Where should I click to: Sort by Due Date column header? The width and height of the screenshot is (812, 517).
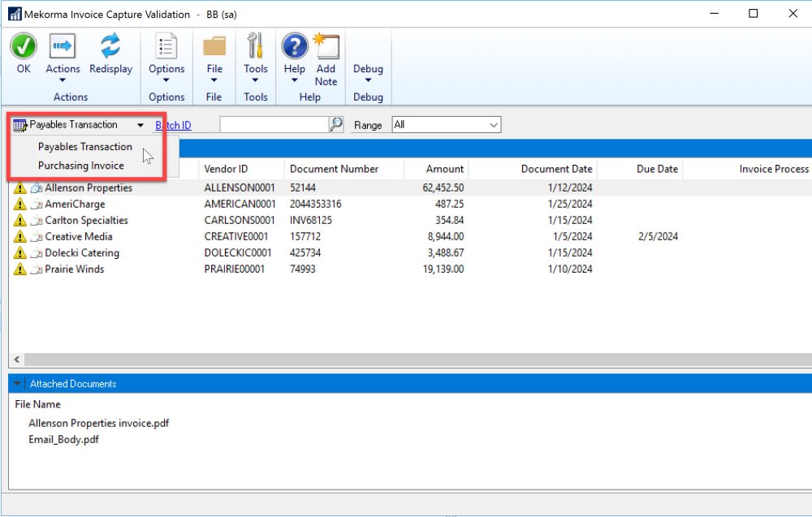pyautogui.click(x=657, y=169)
